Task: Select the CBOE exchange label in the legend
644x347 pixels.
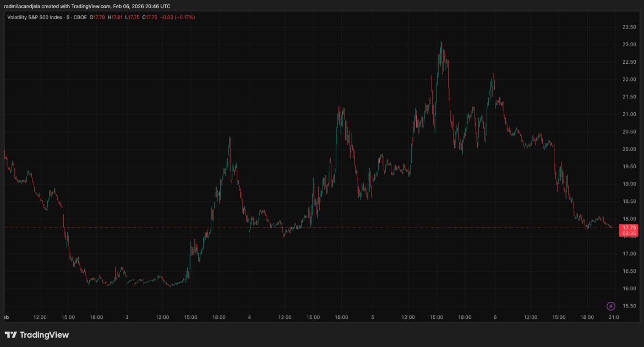Action: 80,17
